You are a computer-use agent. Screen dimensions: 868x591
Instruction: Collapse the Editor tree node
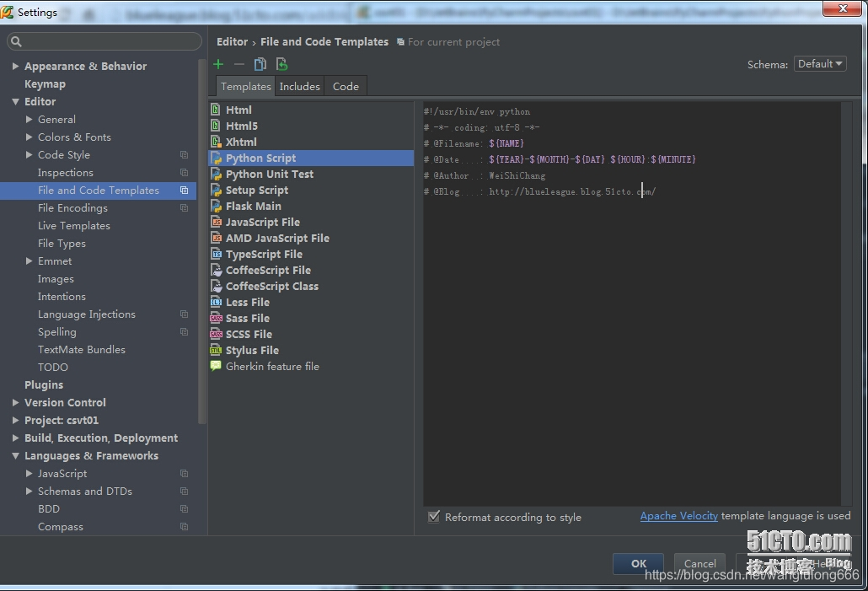coord(15,101)
